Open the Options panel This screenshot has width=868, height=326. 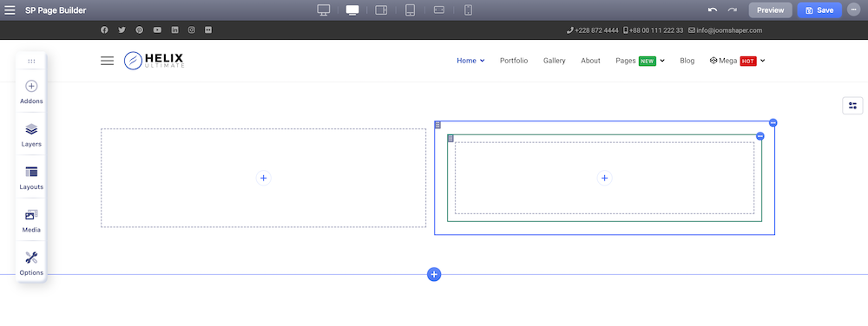point(31,264)
